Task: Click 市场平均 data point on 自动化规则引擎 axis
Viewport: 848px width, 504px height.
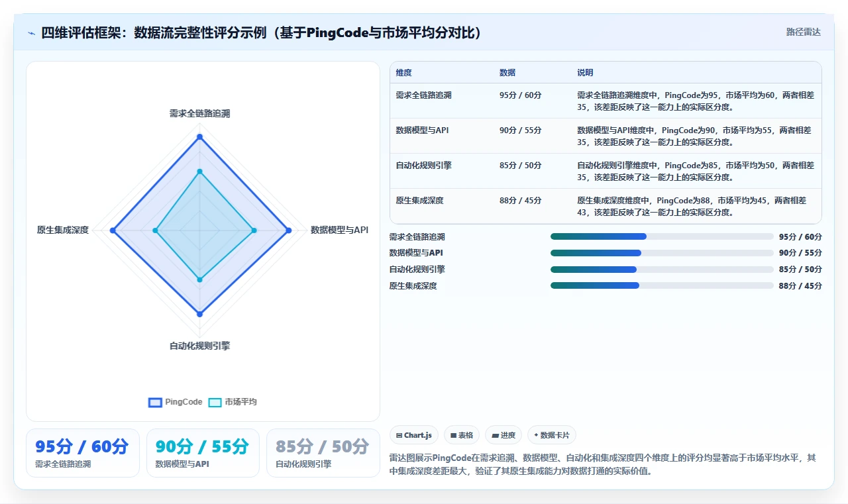Action: [x=199, y=279]
